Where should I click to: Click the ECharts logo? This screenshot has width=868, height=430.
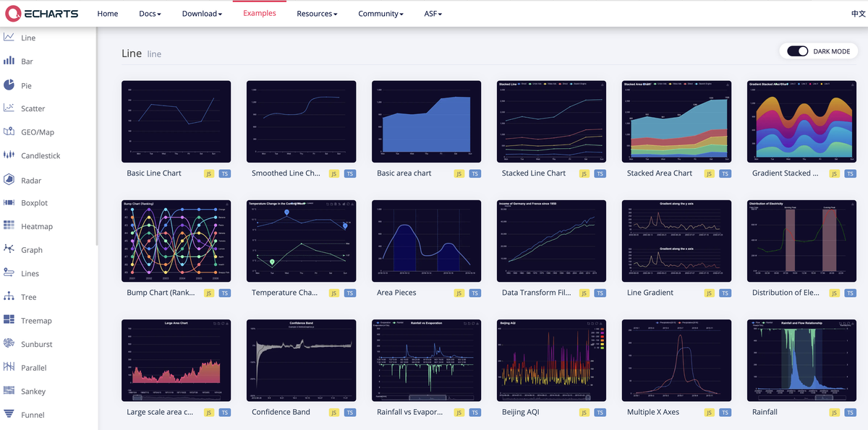point(41,13)
